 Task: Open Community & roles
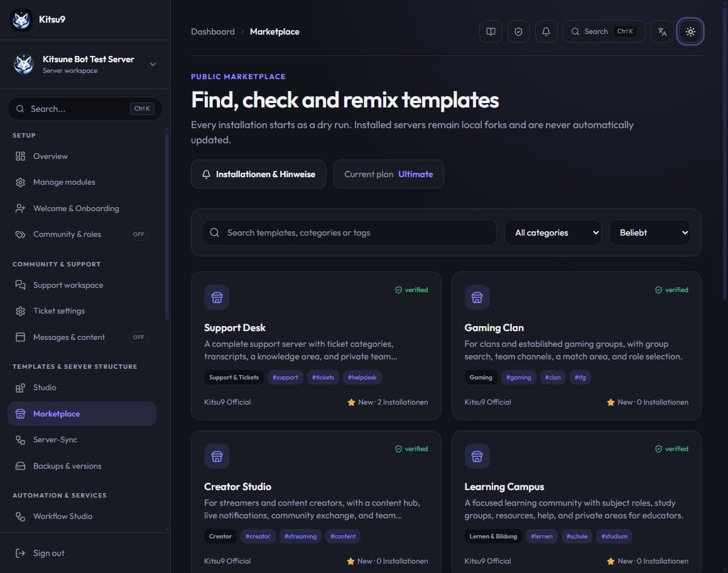[82, 234]
